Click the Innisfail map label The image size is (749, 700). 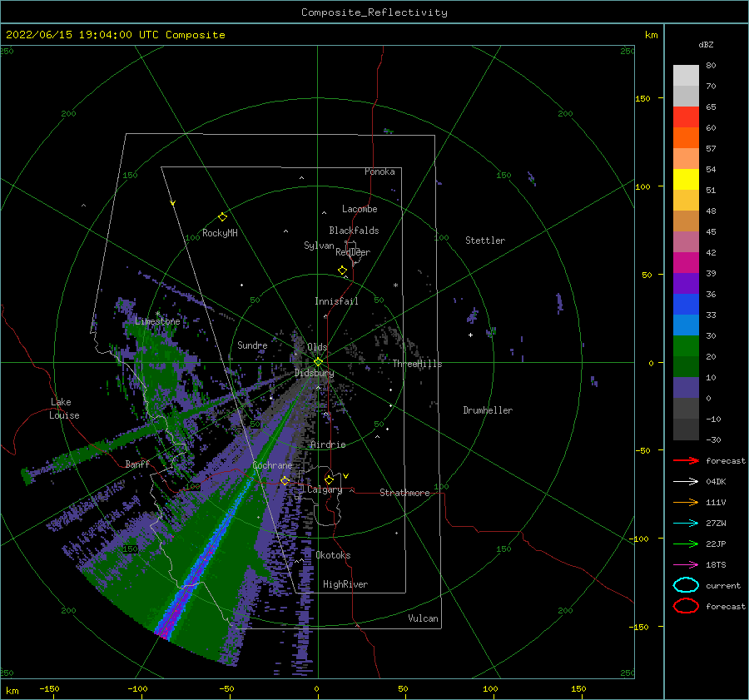coord(336,301)
